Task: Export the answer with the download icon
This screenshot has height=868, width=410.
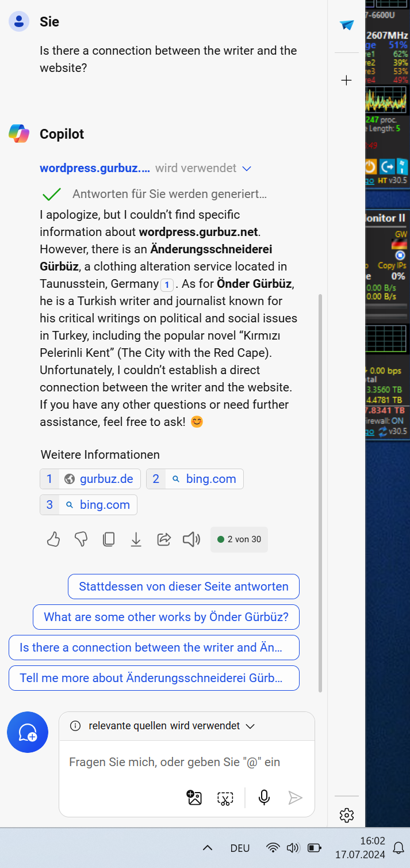Action: [136, 539]
